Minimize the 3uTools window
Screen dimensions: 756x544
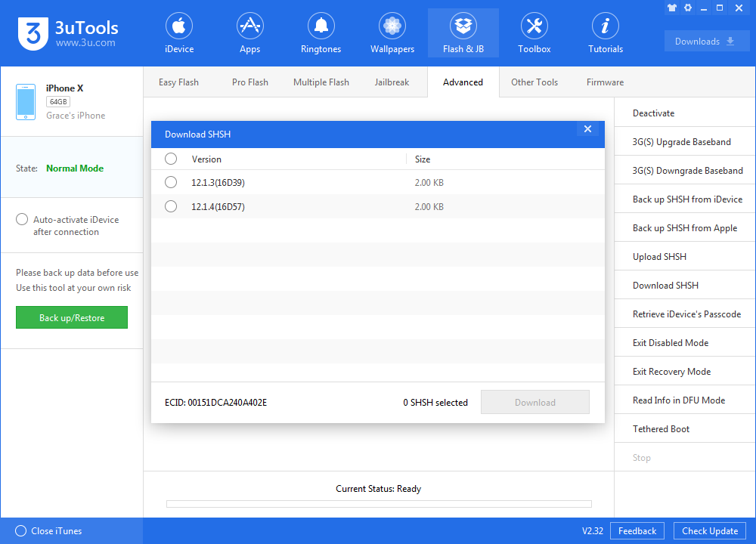coord(704,8)
